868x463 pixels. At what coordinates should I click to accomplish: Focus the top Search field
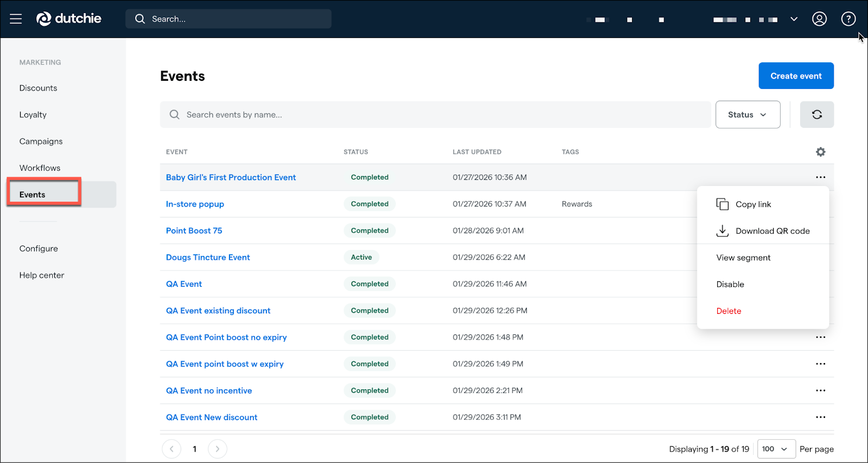point(228,19)
